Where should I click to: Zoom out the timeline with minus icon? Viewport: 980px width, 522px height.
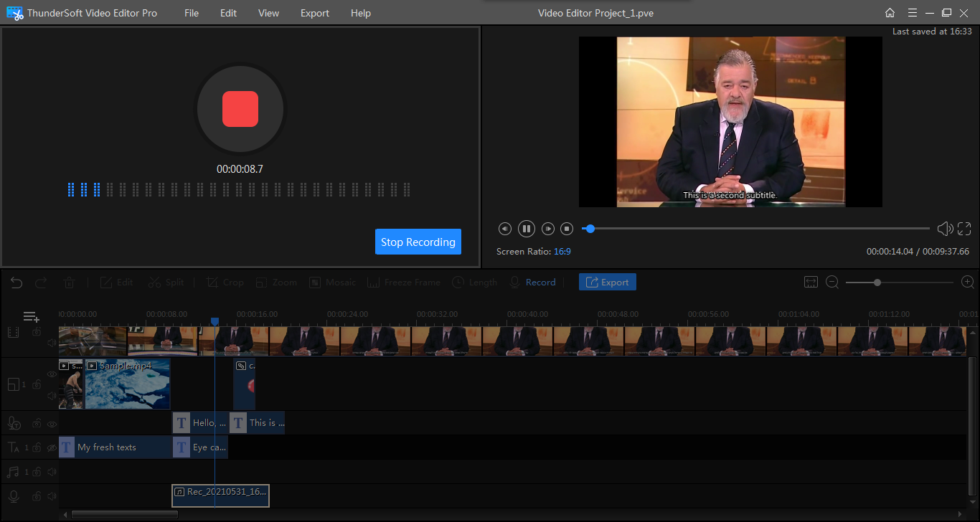(832, 283)
